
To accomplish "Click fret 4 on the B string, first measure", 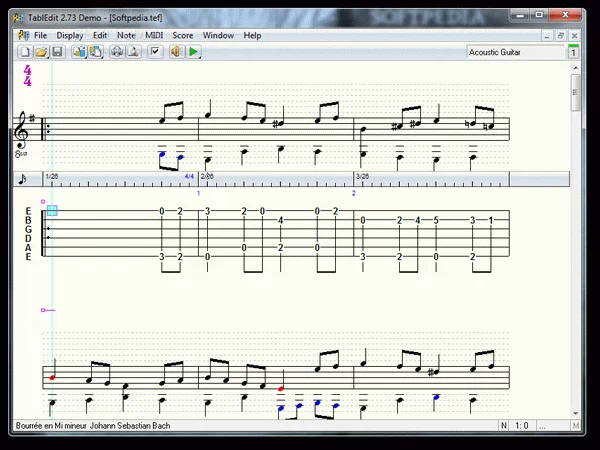I will click(280, 220).
